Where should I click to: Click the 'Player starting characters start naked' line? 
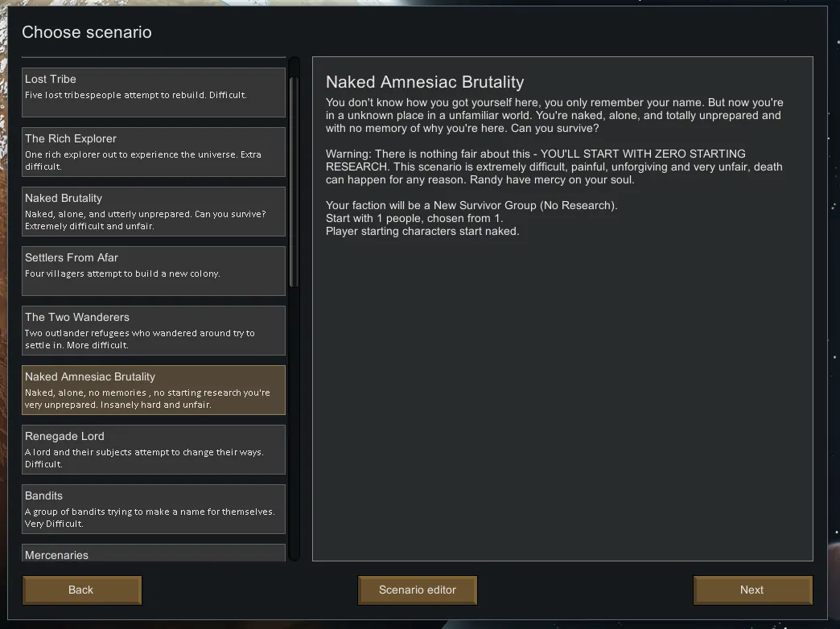click(422, 231)
